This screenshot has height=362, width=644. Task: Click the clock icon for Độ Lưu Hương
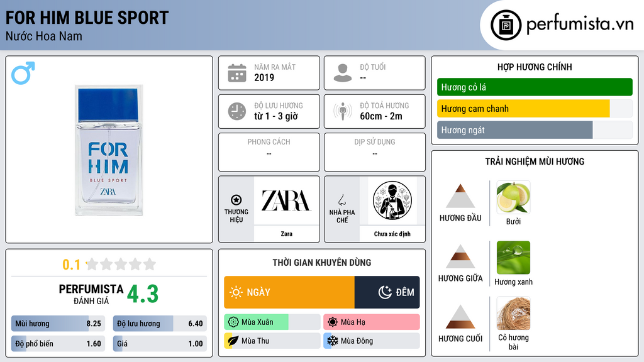click(x=237, y=111)
